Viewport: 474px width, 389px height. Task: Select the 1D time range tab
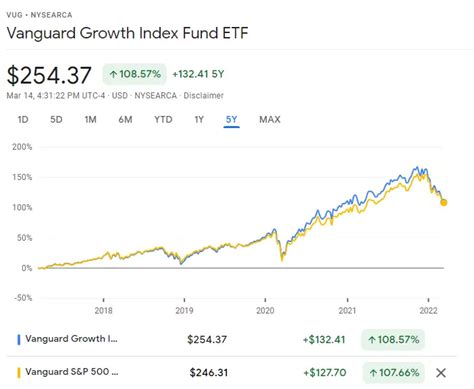tap(23, 119)
